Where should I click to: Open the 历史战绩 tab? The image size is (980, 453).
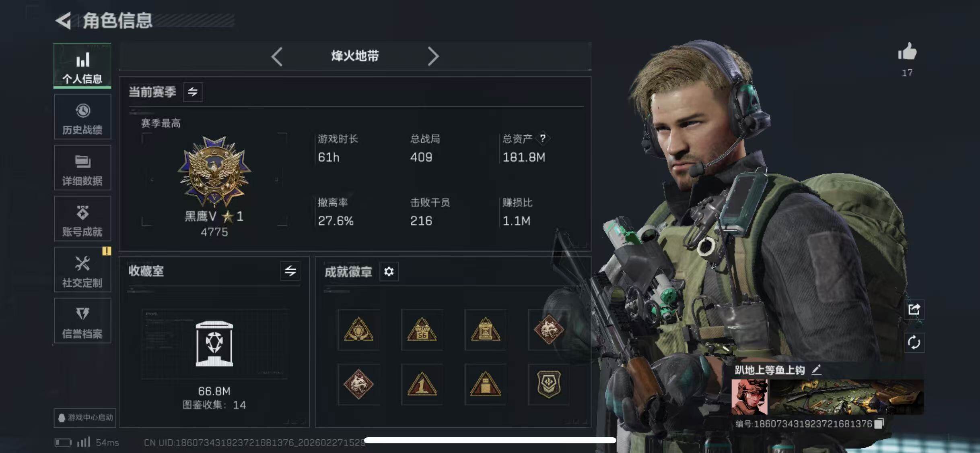coord(82,117)
